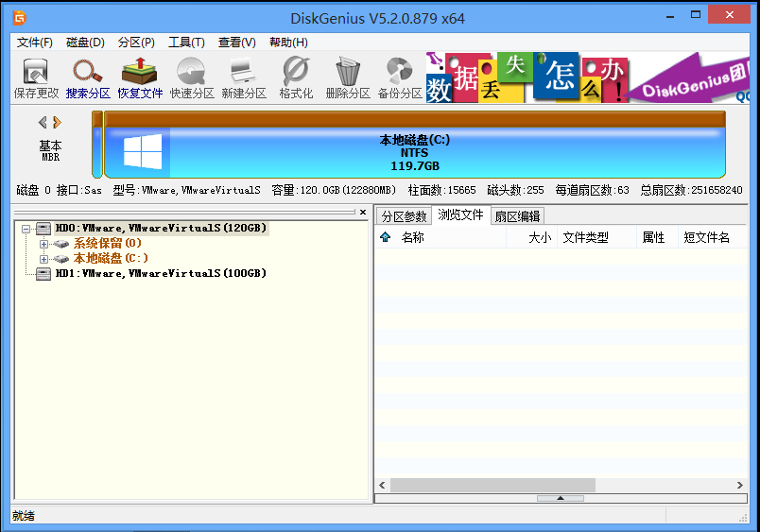Image resolution: width=760 pixels, height=532 pixels.
Task: Open the 帮助(H) menu
Action: click(x=288, y=43)
